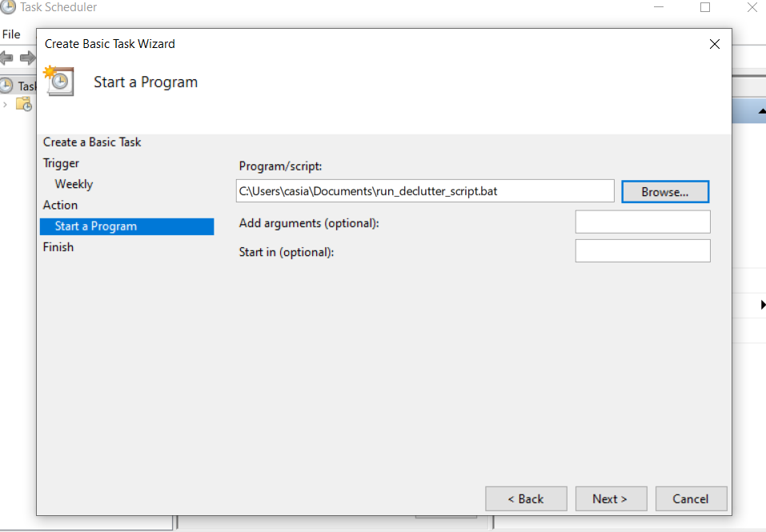Click the Program/script path field
The height and width of the screenshot is (532, 766).
pos(425,191)
